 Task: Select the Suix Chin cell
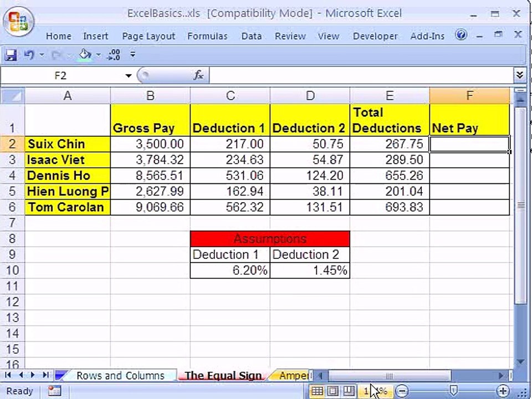point(68,144)
